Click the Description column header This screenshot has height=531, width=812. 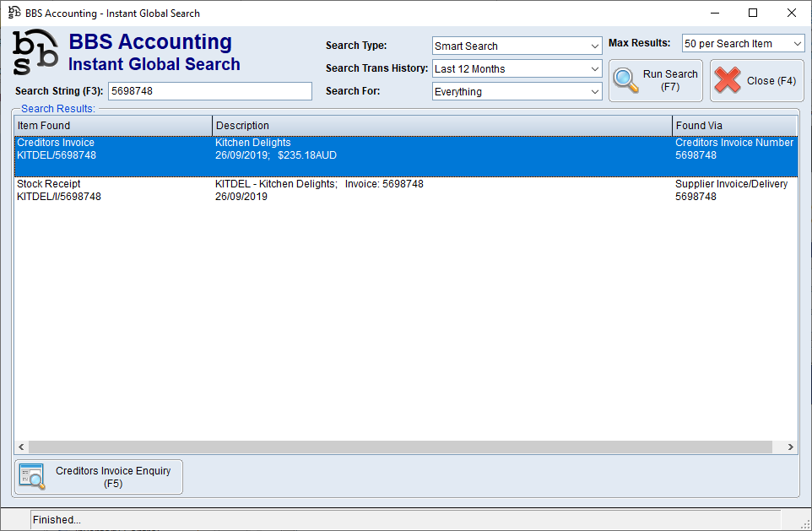pyautogui.click(x=441, y=126)
